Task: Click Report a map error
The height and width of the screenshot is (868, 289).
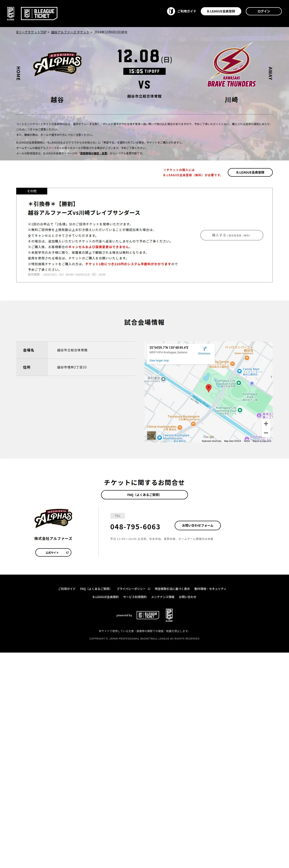Action: click(x=262, y=441)
